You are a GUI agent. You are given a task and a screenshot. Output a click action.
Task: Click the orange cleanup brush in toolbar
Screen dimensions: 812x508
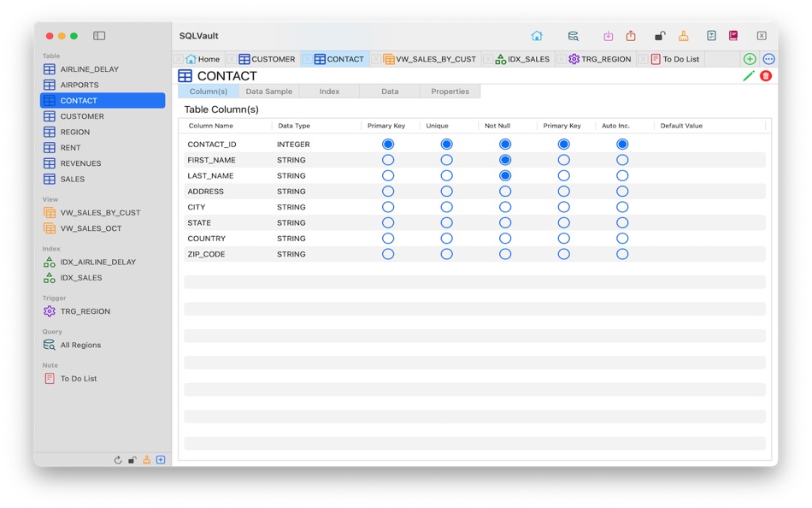click(684, 36)
